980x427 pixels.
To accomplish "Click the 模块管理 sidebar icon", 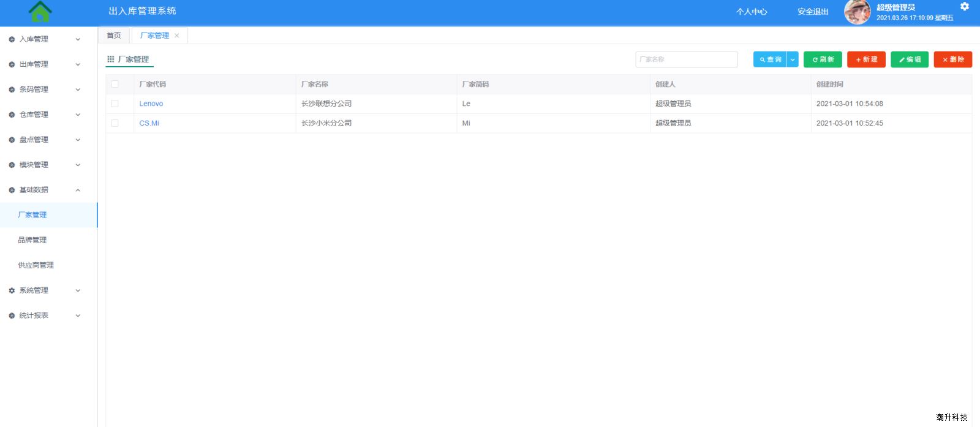I will click(x=12, y=165).
